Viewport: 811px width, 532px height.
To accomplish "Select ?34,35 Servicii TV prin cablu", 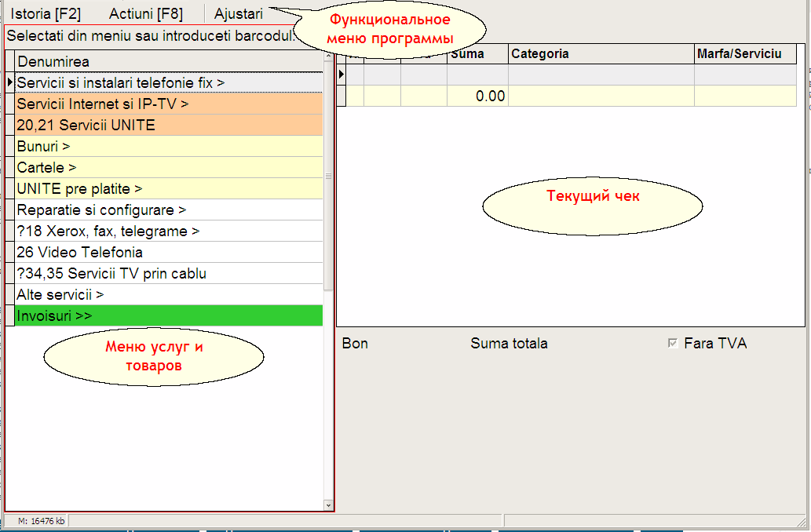I will click(x=169, y=274).
